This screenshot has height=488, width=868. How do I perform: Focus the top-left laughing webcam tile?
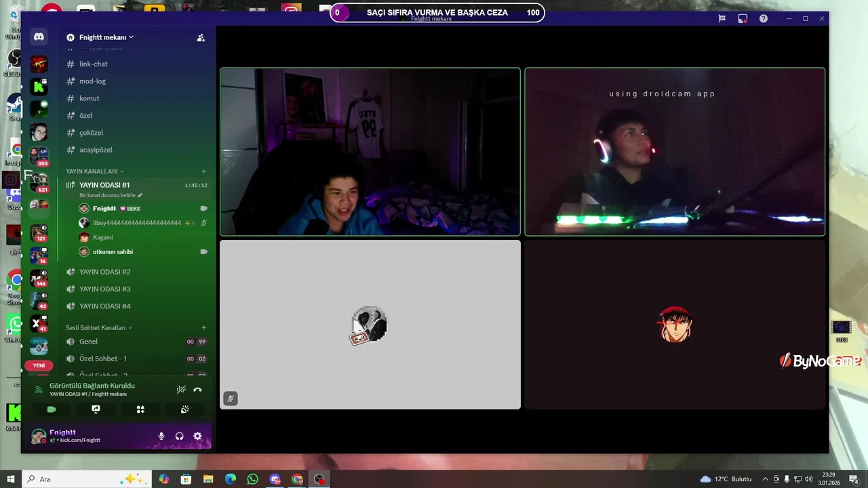pyautogui.click(x=370, y=152)
